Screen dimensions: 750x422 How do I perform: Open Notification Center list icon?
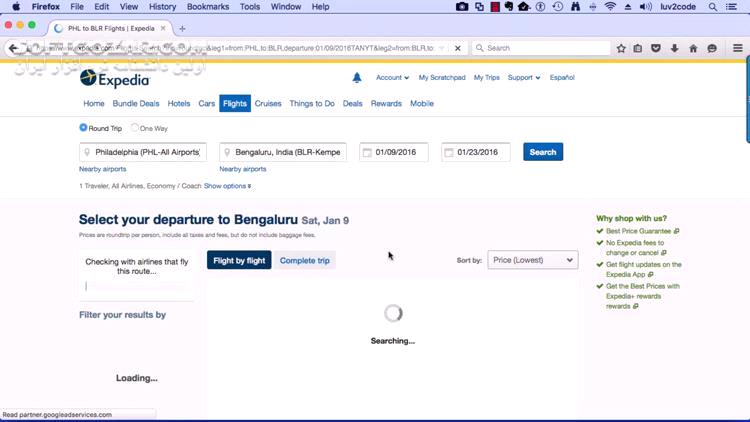tap(731, 7)
